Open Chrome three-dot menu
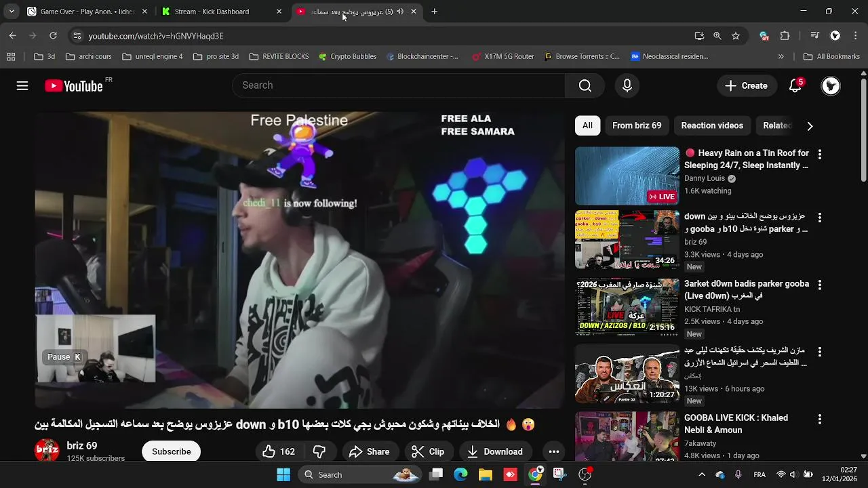Viewport: 868px width, 488px height. point(855,36)
